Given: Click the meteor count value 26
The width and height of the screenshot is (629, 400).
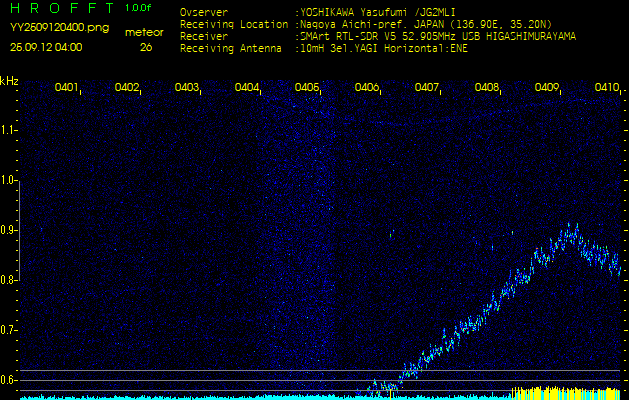Looking at the screenshot, I should (146, 47).
